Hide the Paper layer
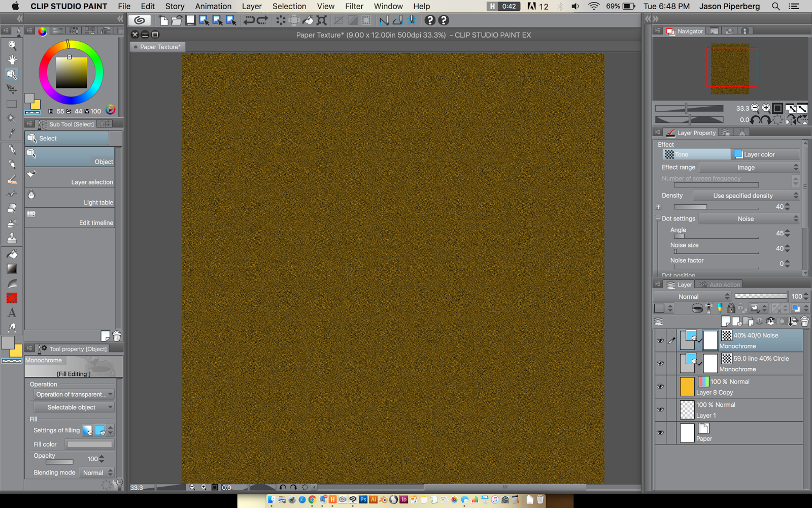This screenshot has width=812, height=508. [x=660, y=433]
